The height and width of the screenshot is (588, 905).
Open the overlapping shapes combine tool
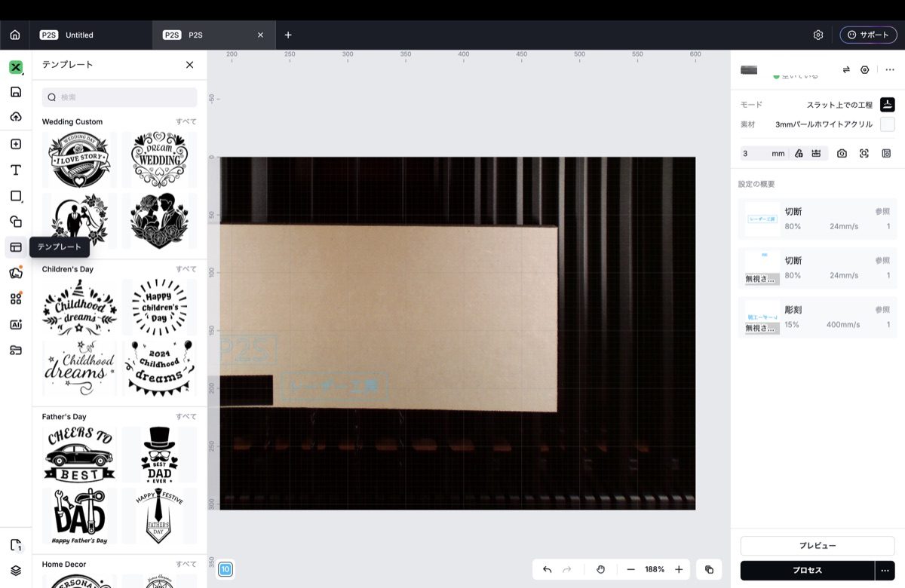pyautogui.click(x=16, y=222)
